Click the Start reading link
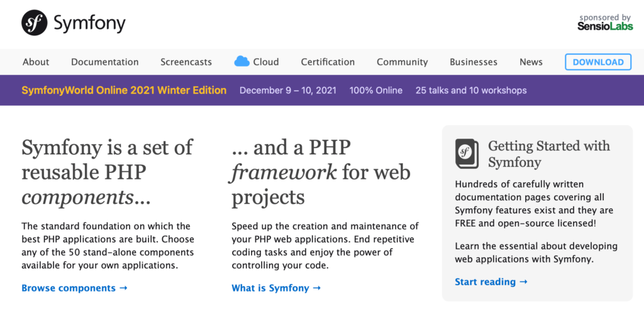Screen dimensions: 644x318 pos(491,282)
